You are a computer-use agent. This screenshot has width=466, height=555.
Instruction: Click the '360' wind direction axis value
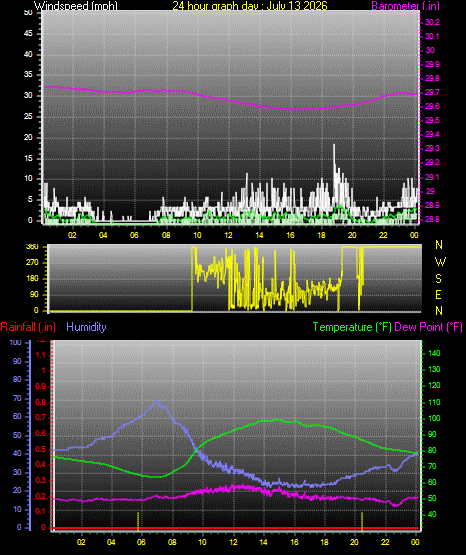tap(33, 247)
